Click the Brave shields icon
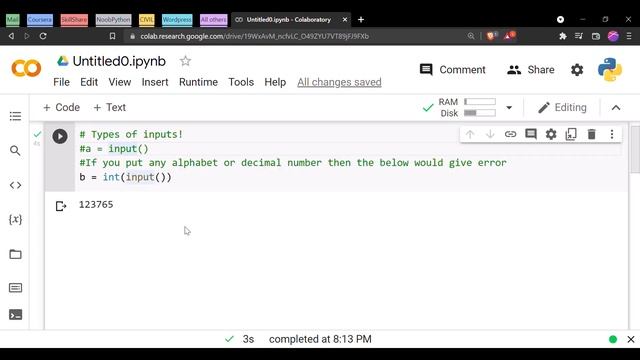The width and height of the screenshot is (640, 360). pyautogui.click(x=491, y=36)
